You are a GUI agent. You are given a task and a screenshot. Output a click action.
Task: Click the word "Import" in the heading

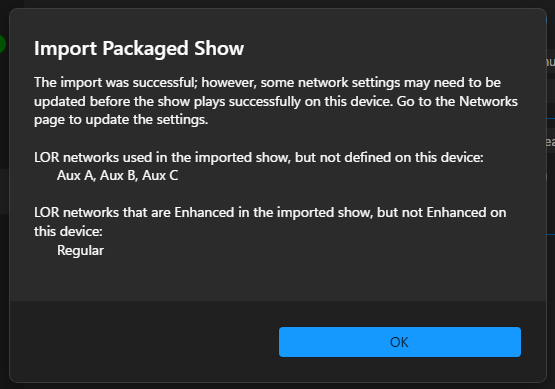pyautogui.click(x=65, y=49)
